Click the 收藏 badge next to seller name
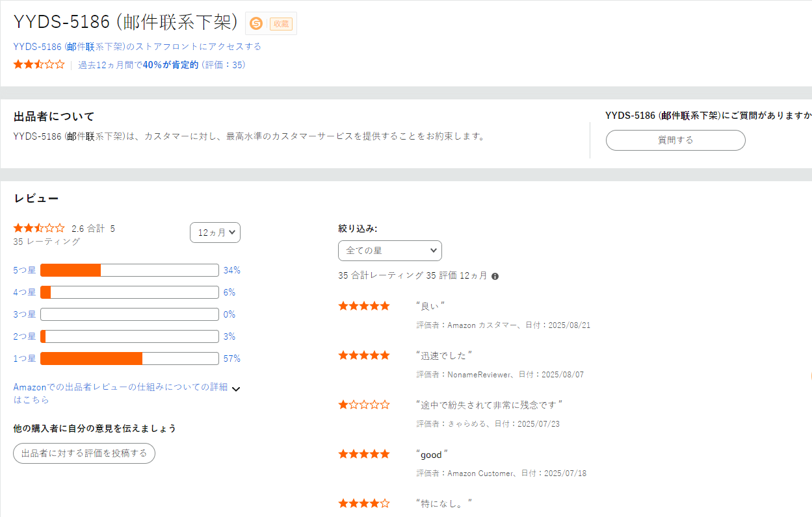 click(x=281, y=23)
